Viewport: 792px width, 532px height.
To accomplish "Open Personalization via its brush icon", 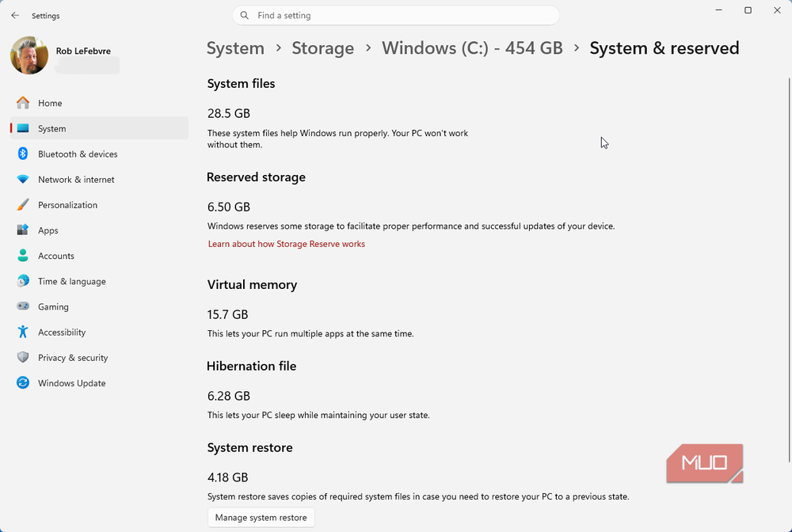I will [24, 204].
